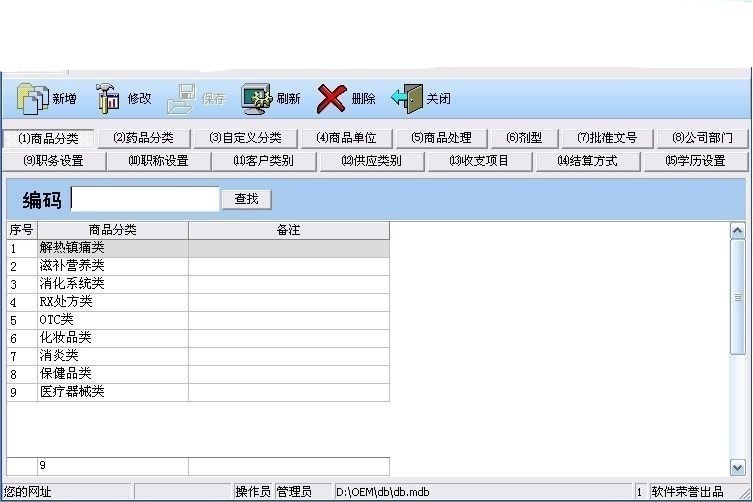
Task: Click the 新增 (add) toolbar icon
Action: 33,98
